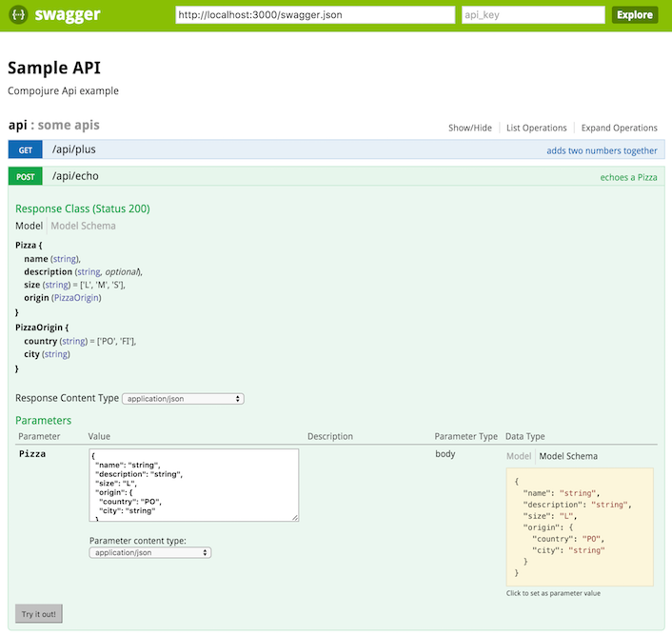Click the Expand Operations link

coord(619,128)
